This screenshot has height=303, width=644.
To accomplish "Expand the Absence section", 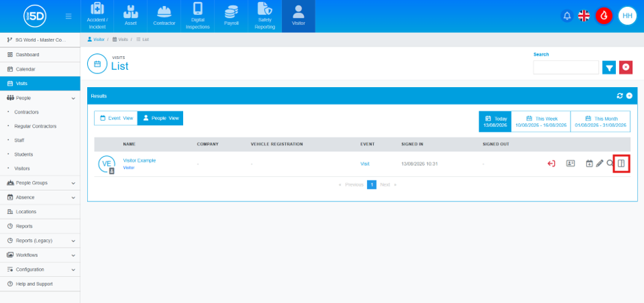I will tap(40, 197).
